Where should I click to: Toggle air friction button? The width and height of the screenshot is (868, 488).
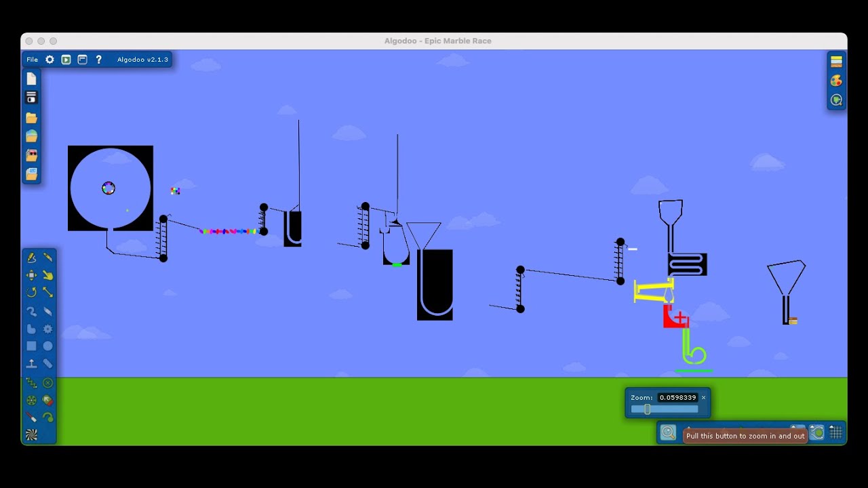tap(817, 432)
